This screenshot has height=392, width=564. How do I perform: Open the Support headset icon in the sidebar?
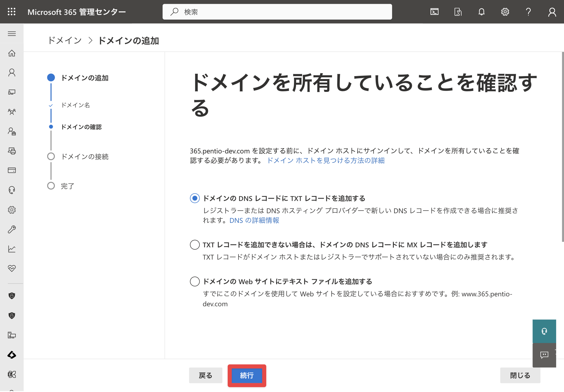pos(12,190)
